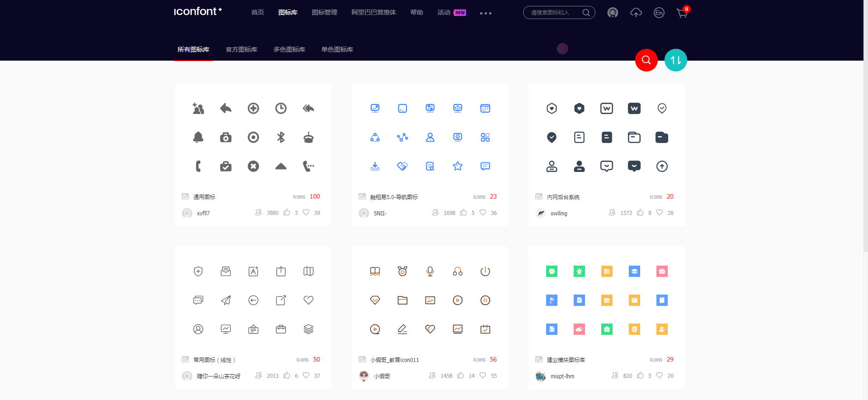Like the 通用图标 library with thumbs-up
This screenshot has width=868, height=400.
tap(287, 213)
